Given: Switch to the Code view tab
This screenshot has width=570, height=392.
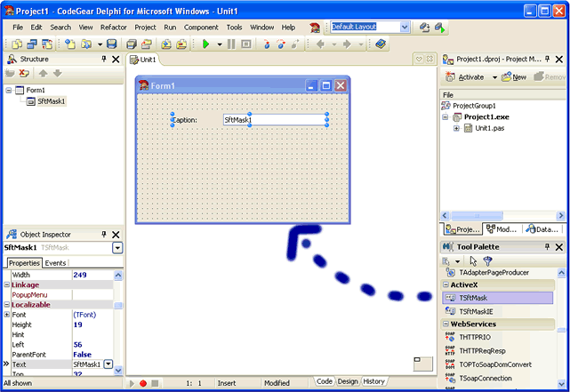Looking at the screenshot, I should [x=325, y=381].
